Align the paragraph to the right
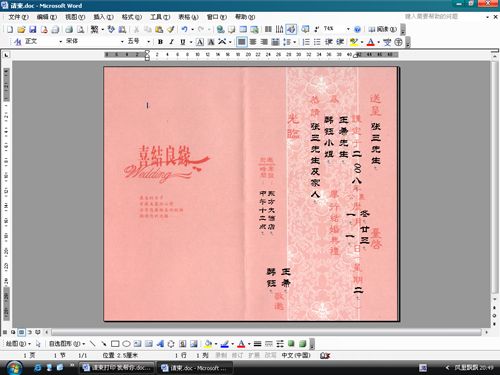Viewport: 500px width, 375px height. tap(264, 42)
